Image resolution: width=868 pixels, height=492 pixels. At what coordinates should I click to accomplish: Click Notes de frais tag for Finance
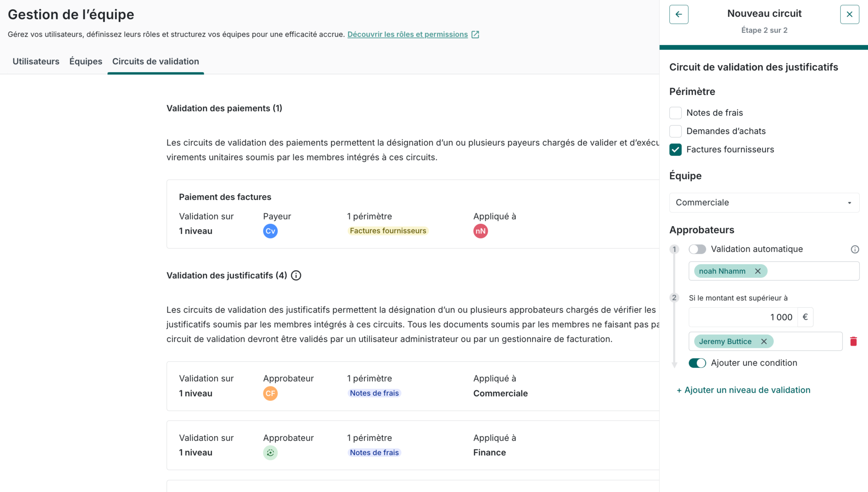coord(374,453)
